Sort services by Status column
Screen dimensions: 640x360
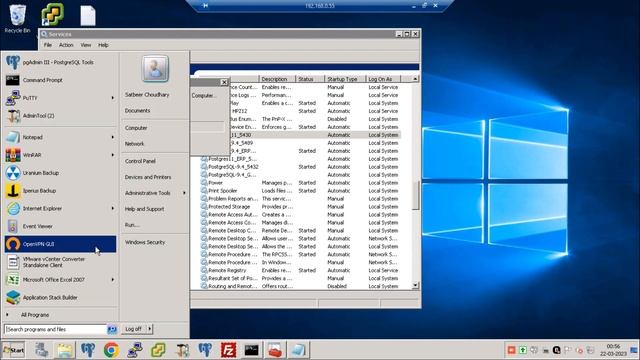(x=310, y=79)
